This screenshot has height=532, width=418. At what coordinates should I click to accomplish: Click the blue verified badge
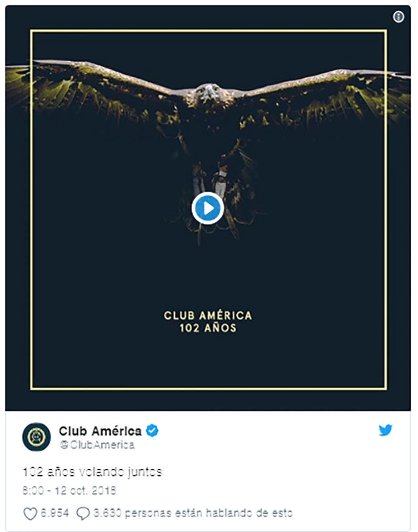[152, 431]
